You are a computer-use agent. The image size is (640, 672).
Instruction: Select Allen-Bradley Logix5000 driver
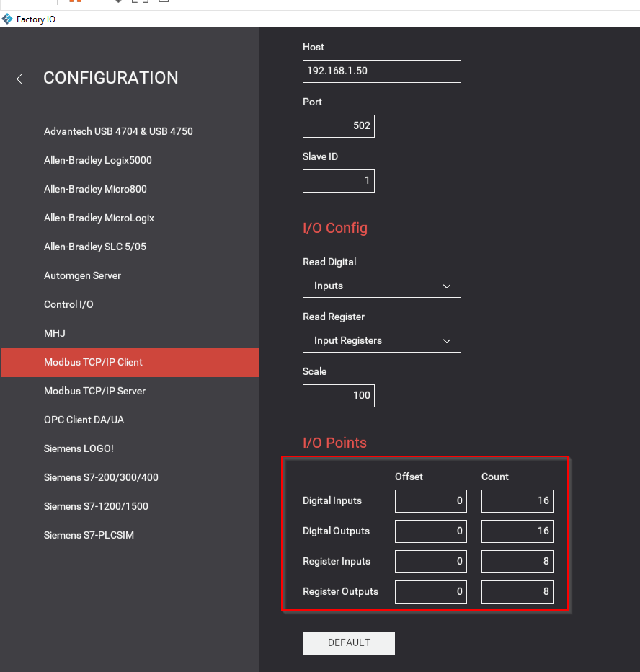(98, 160)
